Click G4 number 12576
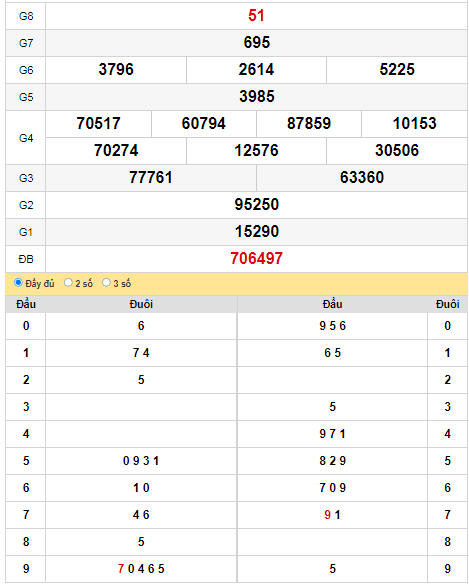 click(256, 150)
